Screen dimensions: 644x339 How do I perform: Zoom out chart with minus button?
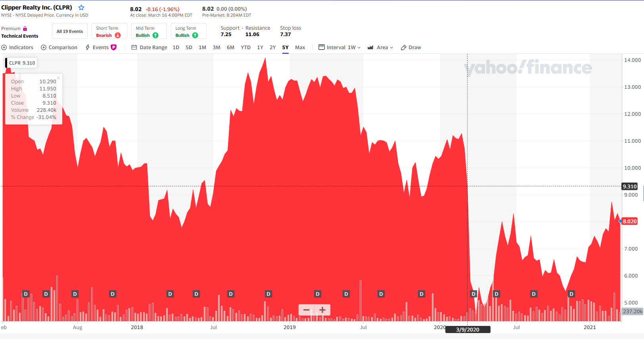pos(307,310)
